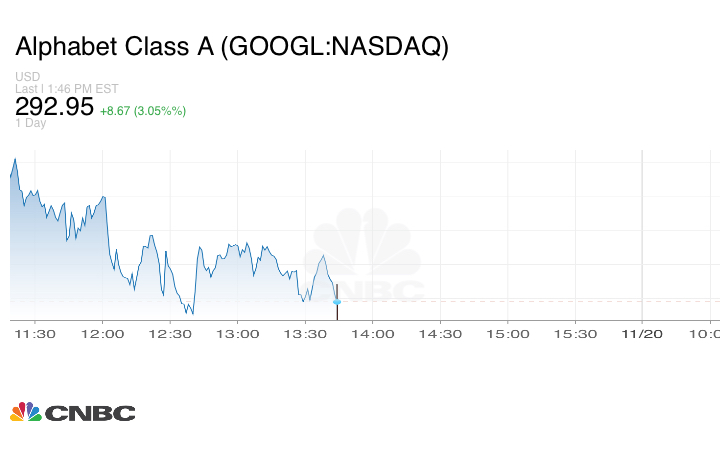Image resolution: width=720 pixels, height=450 pixels.
Task: Click the 15:00 time axis label
Action: coord(506,334)
